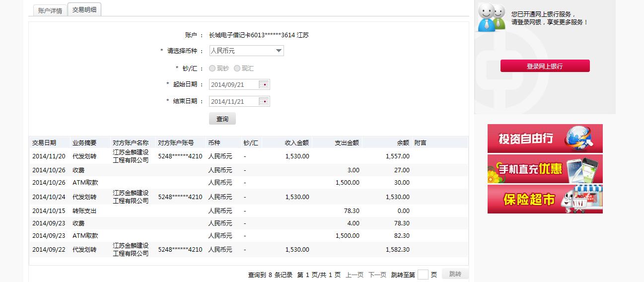
Task: Go to 下一页 next page link
Action: pos(377,275)
